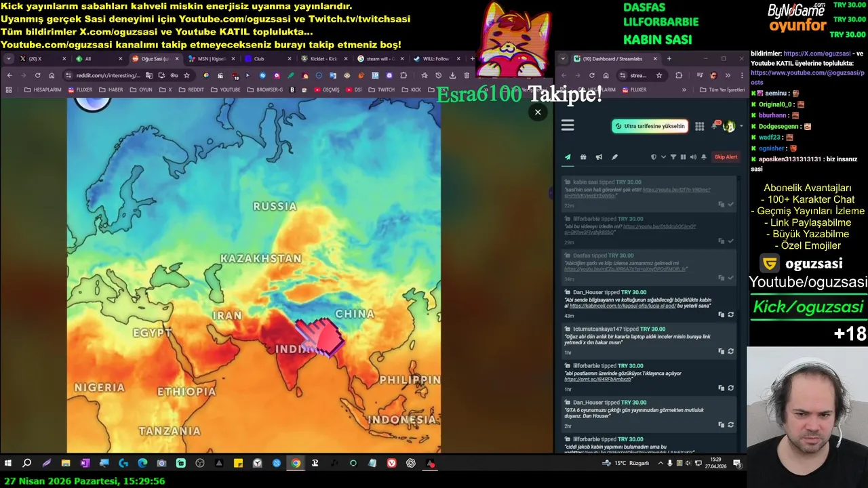
Task: Replay the lilforbarbie prnt.sc tip alert
Action: coord(730,388)
